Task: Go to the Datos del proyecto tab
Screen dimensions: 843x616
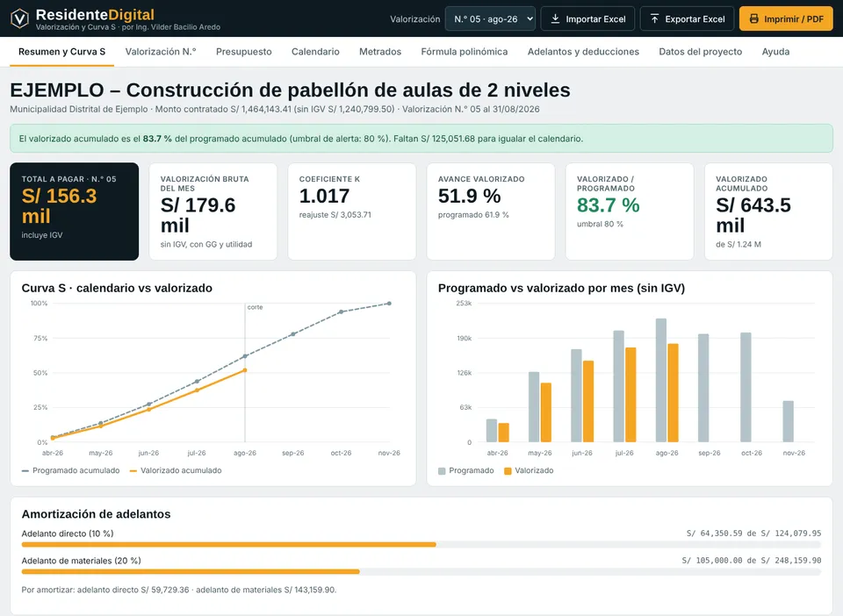Action: pos(701,52)
